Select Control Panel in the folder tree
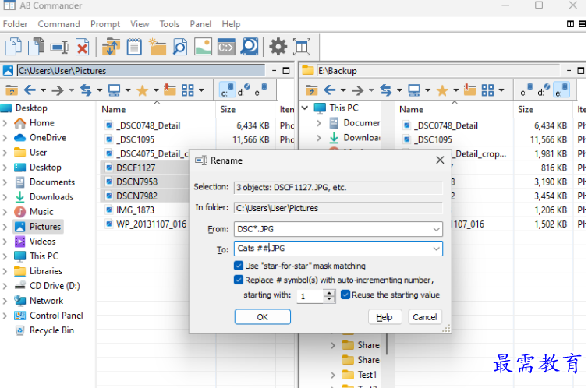588x388 pixels. [56, 316]
